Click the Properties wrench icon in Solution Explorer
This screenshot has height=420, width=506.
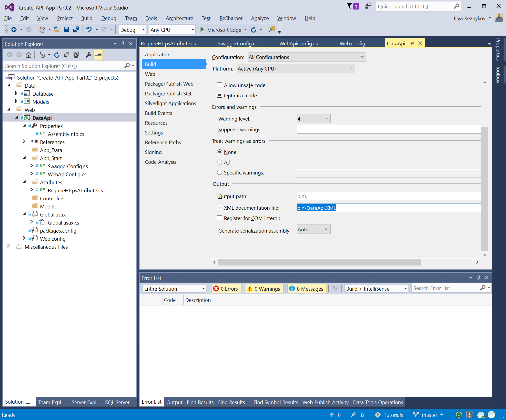[x=89, y=55]
